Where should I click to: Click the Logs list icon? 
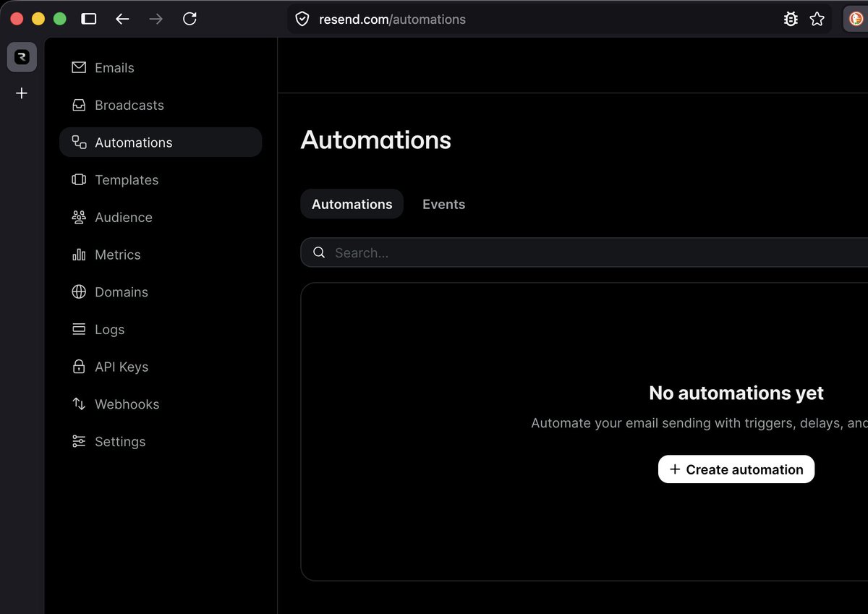click(x=79, y=329)
